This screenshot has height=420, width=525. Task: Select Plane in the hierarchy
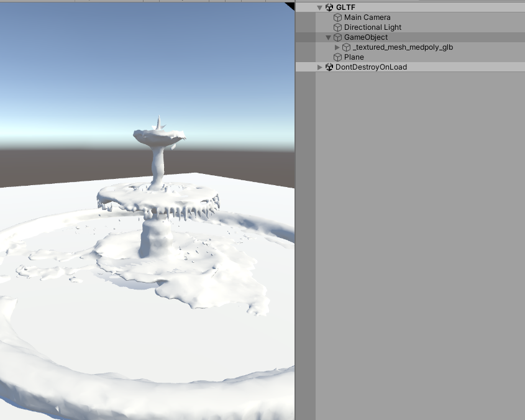pos(354,57)
